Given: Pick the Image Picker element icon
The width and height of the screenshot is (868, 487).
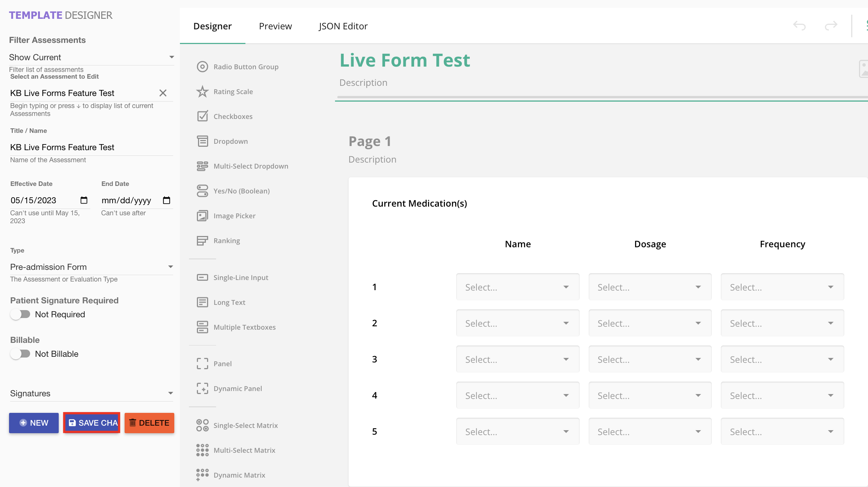Looking at the screenshot, I should 202,216.
